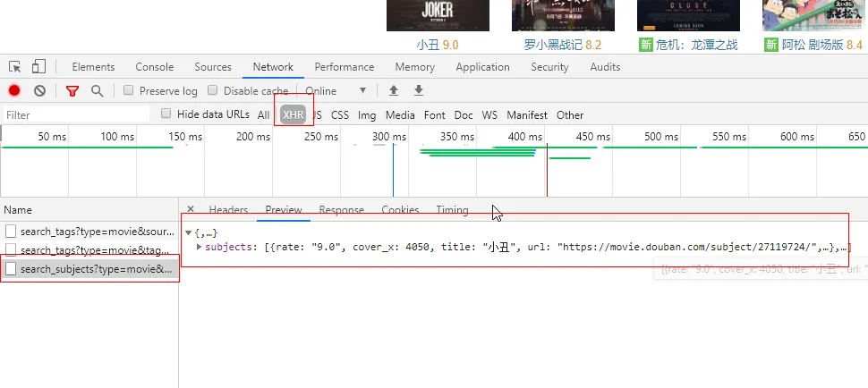This screenshot has width=868, height=388.
Task: Toggle the device toolbar icon
Action: [38, 67]
